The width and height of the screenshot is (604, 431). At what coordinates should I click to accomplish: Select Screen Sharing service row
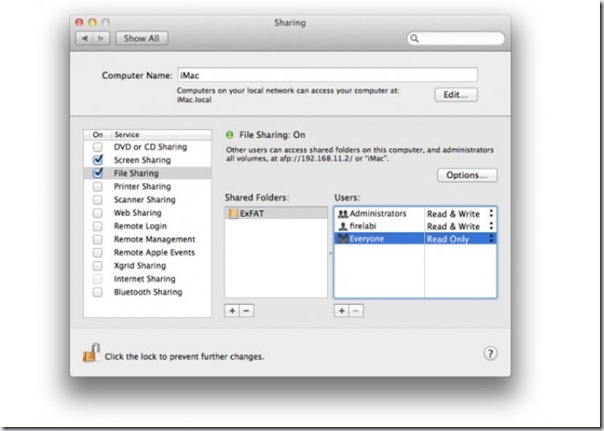[x=148, y=160]
